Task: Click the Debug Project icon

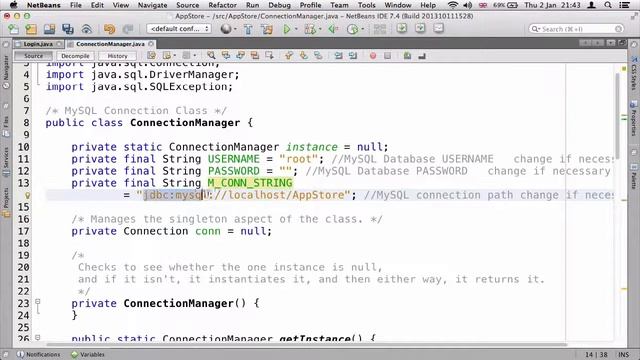Action: pyautogui.click(x=310, y=29)
